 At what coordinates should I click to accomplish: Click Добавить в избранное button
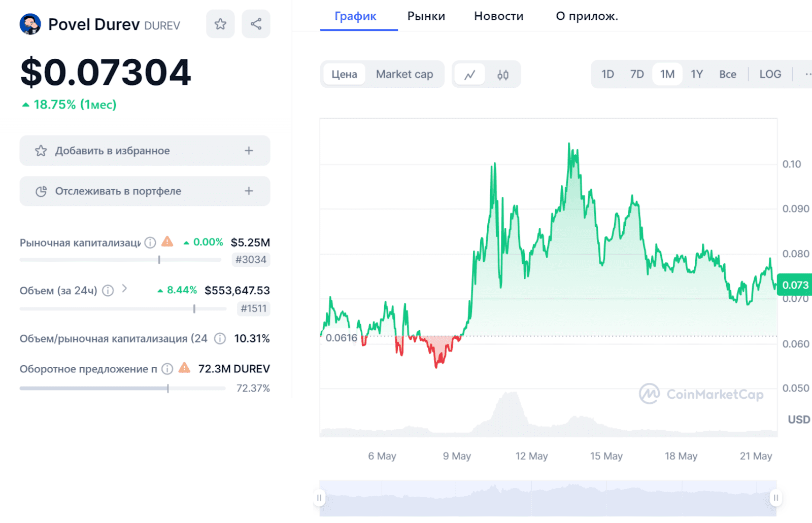tap(145, 151)
